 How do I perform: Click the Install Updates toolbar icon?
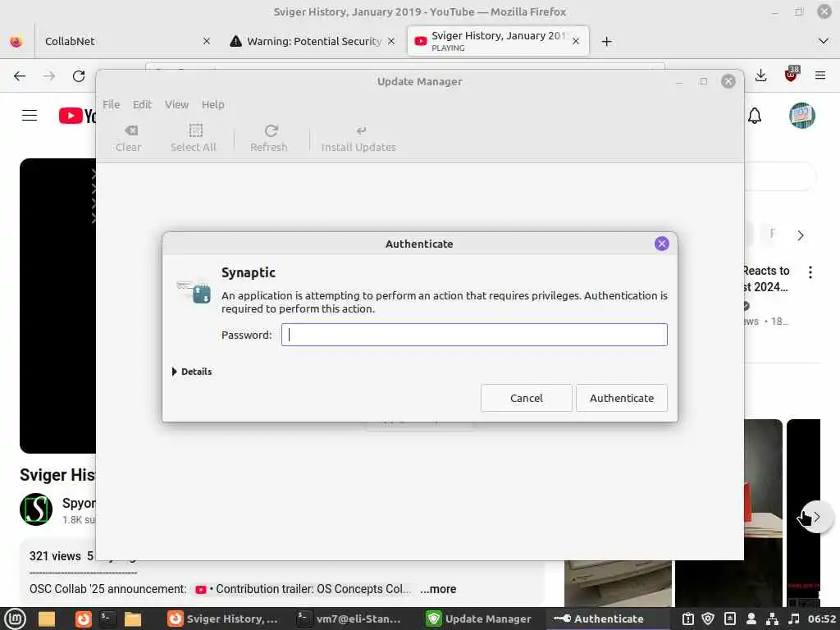(x=358, y=139)
